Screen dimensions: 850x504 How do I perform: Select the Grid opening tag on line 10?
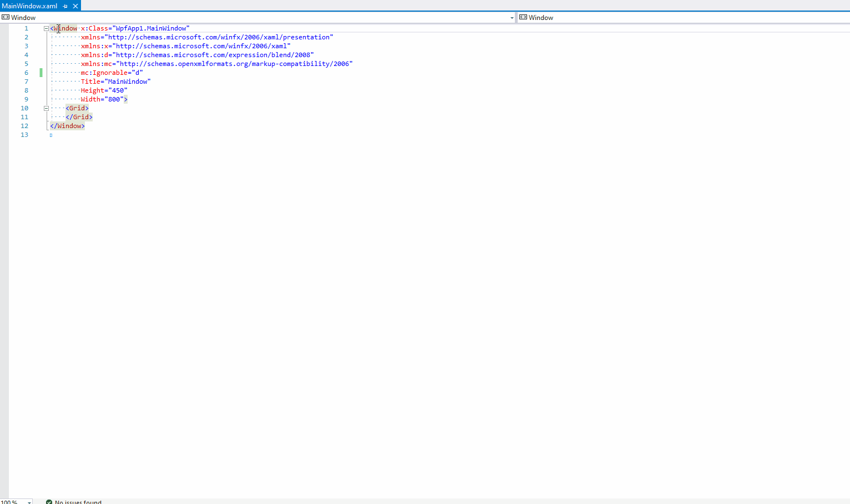point(77,108)
